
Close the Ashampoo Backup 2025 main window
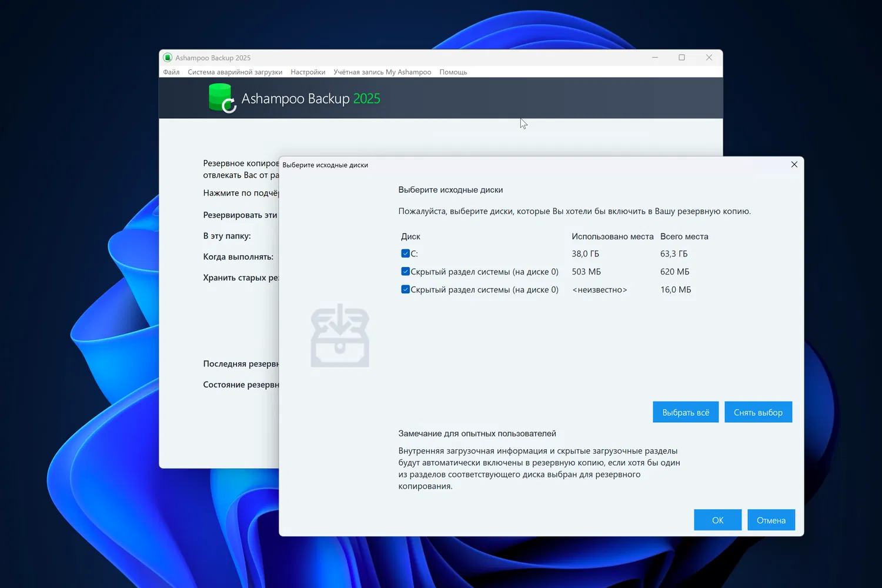[709, 58]
